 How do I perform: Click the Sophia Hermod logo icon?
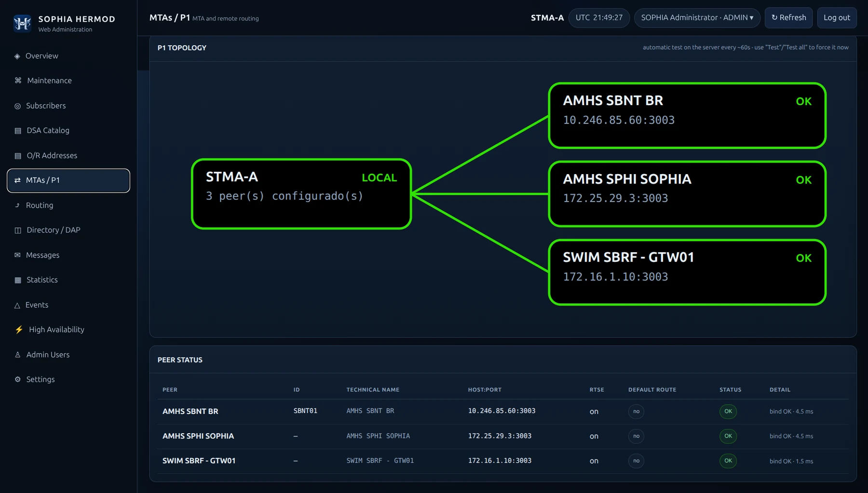coord(22,23)
